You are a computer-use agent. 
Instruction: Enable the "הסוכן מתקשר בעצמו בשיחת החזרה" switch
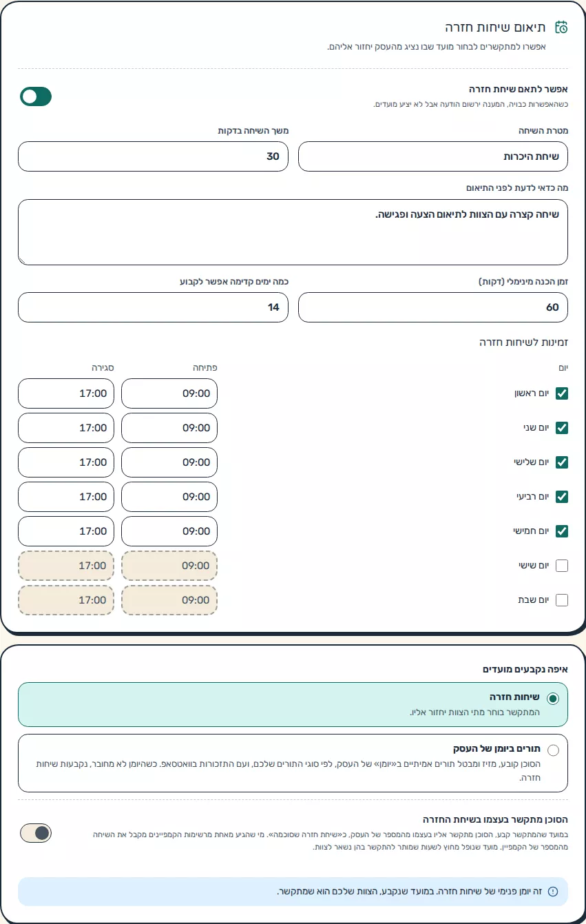[x=36, y=833]
